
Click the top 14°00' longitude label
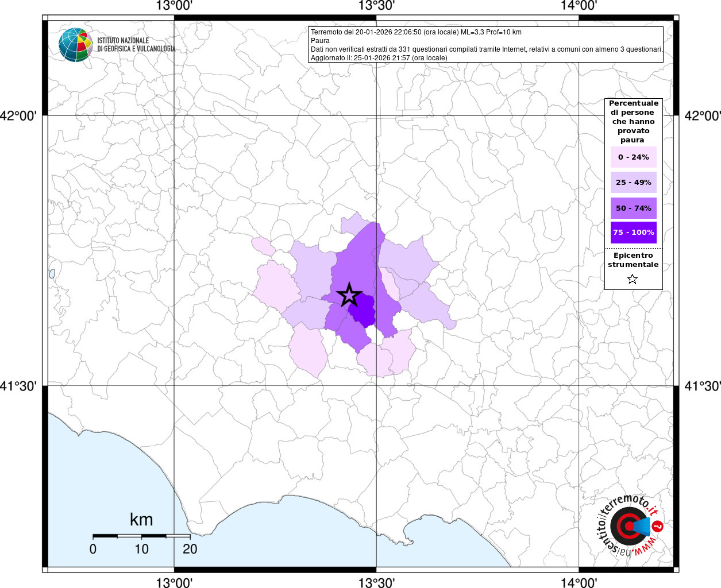click(579, 6)
